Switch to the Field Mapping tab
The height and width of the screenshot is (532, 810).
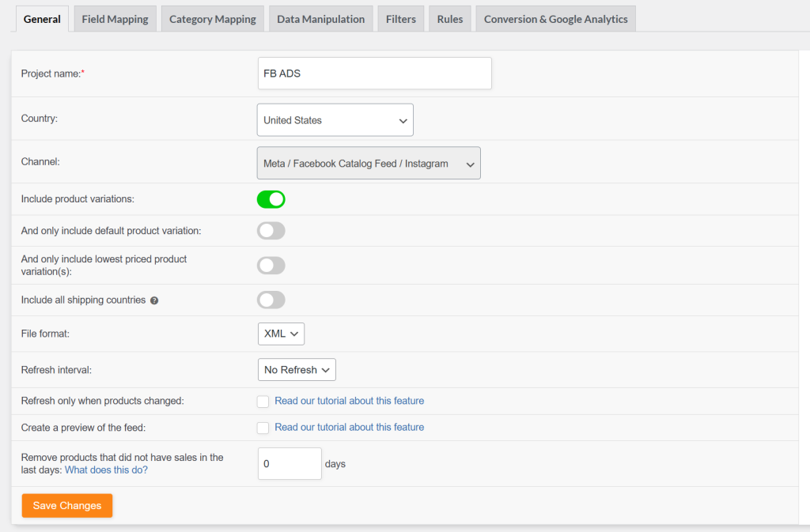click(x=114, y=17)
